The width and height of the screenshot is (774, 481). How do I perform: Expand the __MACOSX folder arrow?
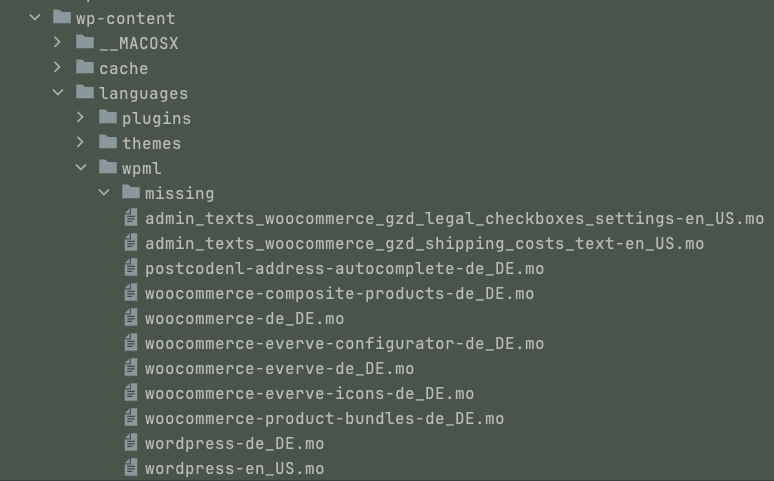tap(57, 42)
